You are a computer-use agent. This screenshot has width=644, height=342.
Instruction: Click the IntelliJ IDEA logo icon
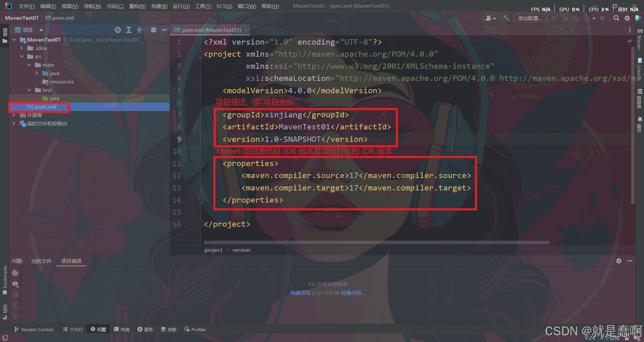click(8, 6)
